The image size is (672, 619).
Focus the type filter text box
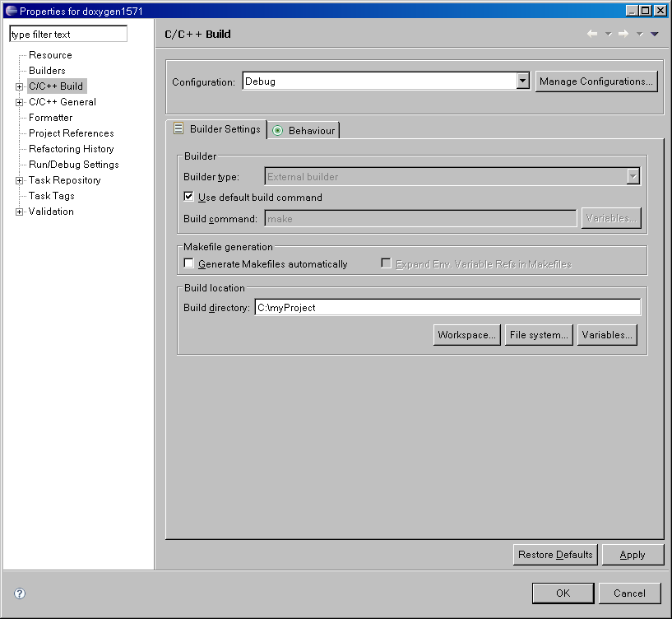pyautogui.click(x=68, y=35)
